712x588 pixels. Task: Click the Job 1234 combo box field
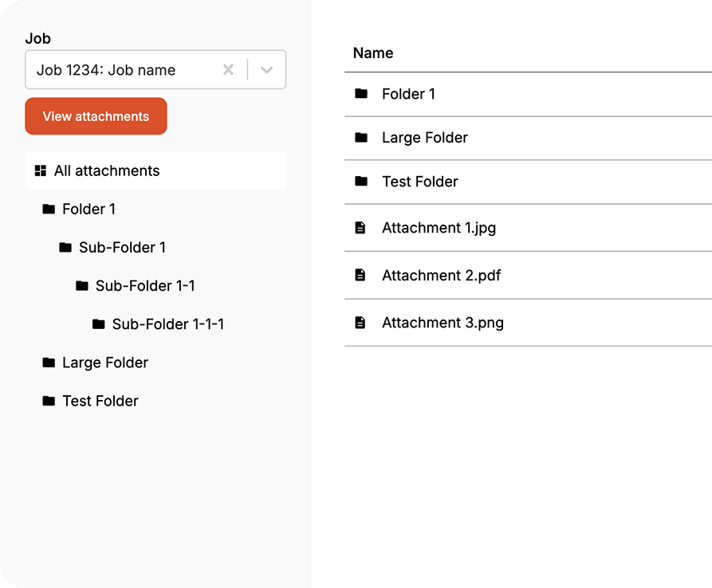(120, 70)
